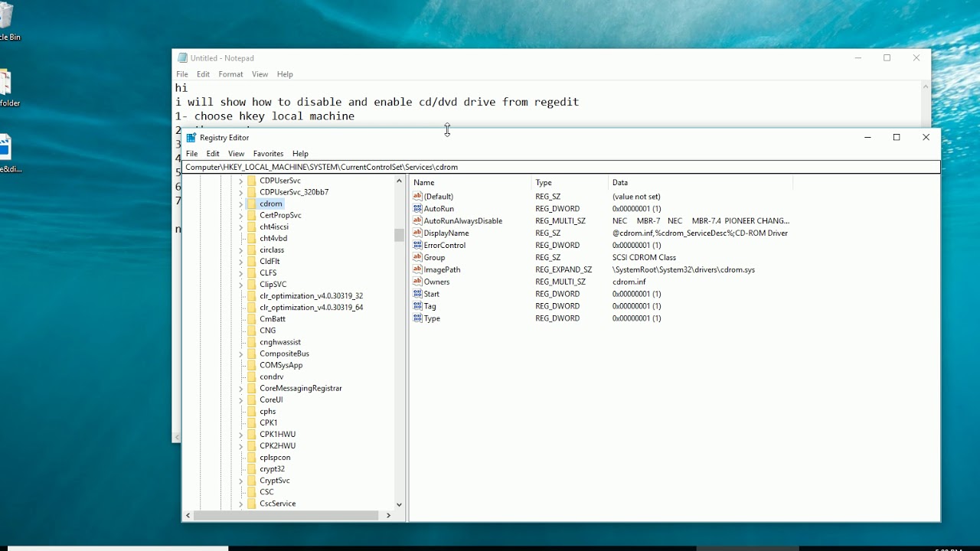This screenshot has height=551, width=980.
Task: Click the (Default) value icon
Action: [417, 197]
